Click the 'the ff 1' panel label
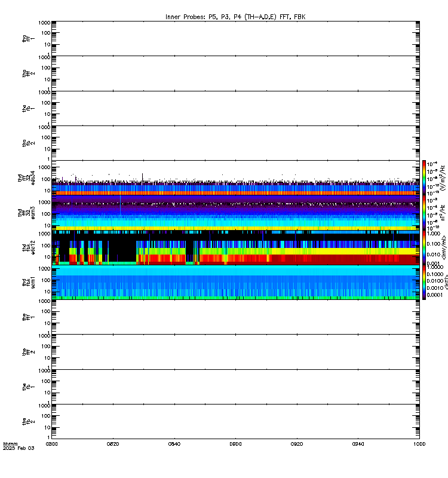The height and width of the screenshot is (478, 448). (x=28, y=317)
